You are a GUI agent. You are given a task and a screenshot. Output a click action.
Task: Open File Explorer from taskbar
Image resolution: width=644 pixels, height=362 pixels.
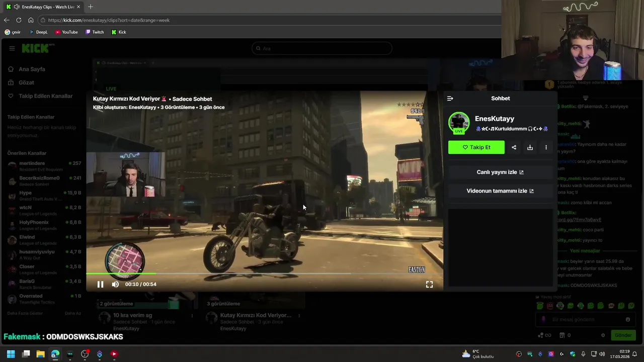(40, 354)
